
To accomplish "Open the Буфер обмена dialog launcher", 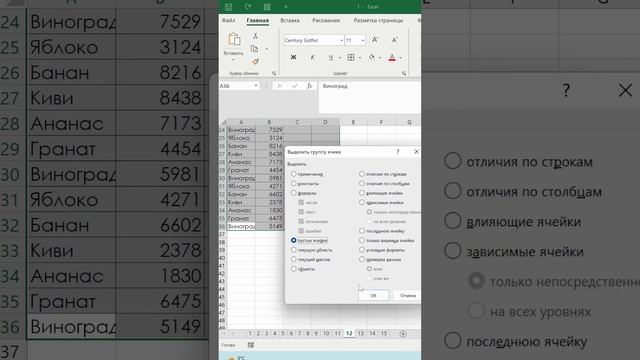I will [274, 73].
